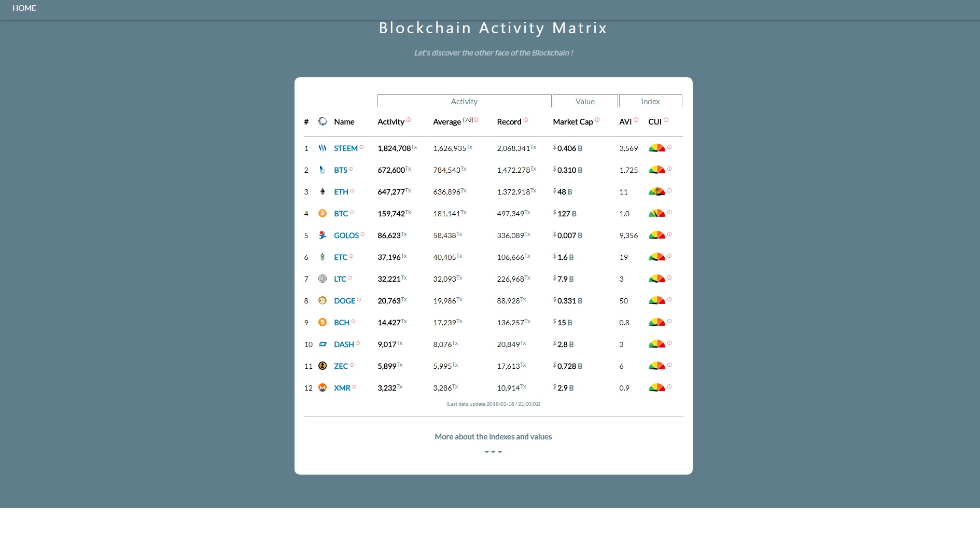Viewport: 980px width, 555px height.
Task: Expand More about the indexes and values
Action: pos(493,437)
